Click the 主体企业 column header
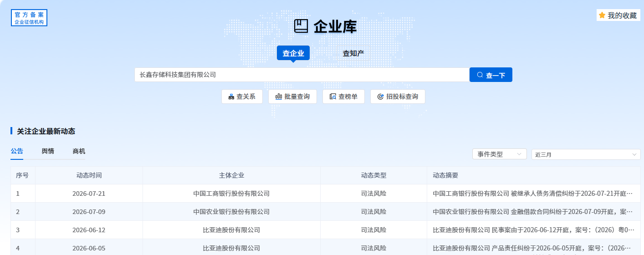The width and height of the screenshot is (644, 255). 231,175
